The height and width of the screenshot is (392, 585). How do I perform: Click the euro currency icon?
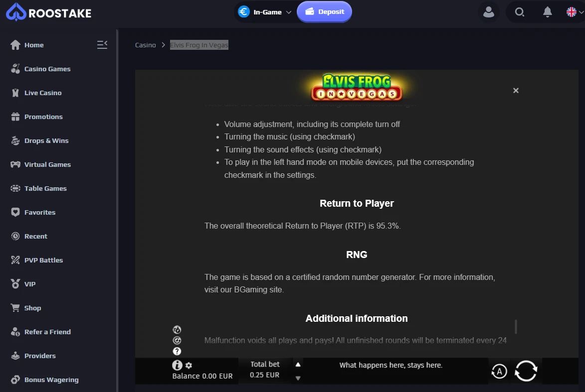click(244, 12)
